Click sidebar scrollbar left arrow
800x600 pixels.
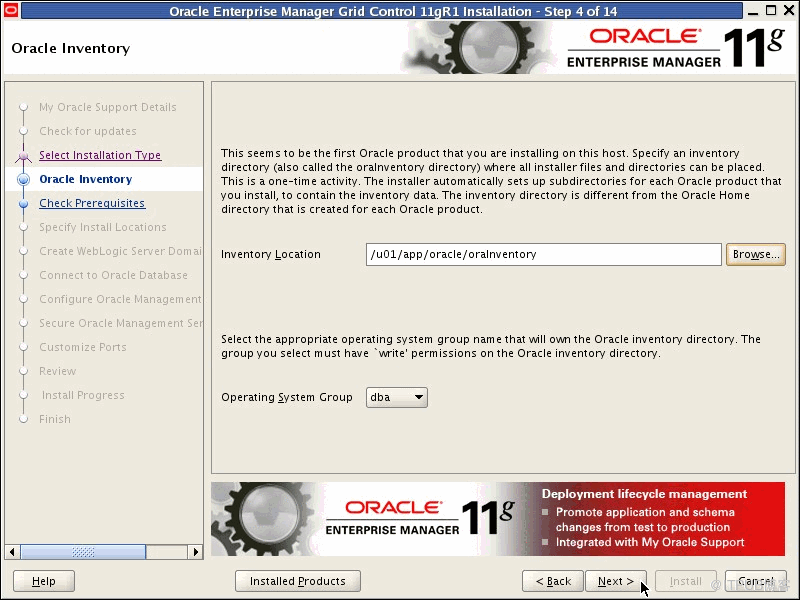12,552
